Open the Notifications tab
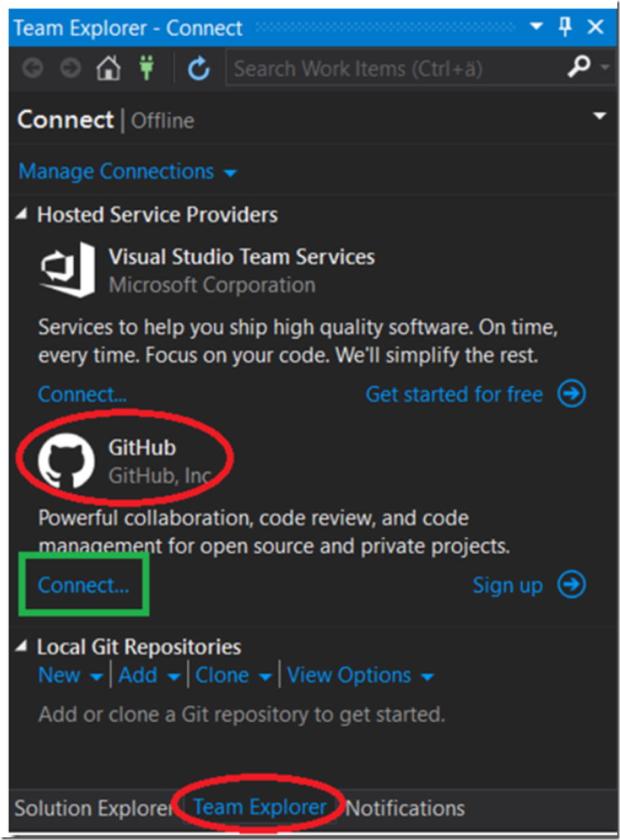The height and width of the screenshot is (840, 620). pyautogui.click(x=405, y=807)
